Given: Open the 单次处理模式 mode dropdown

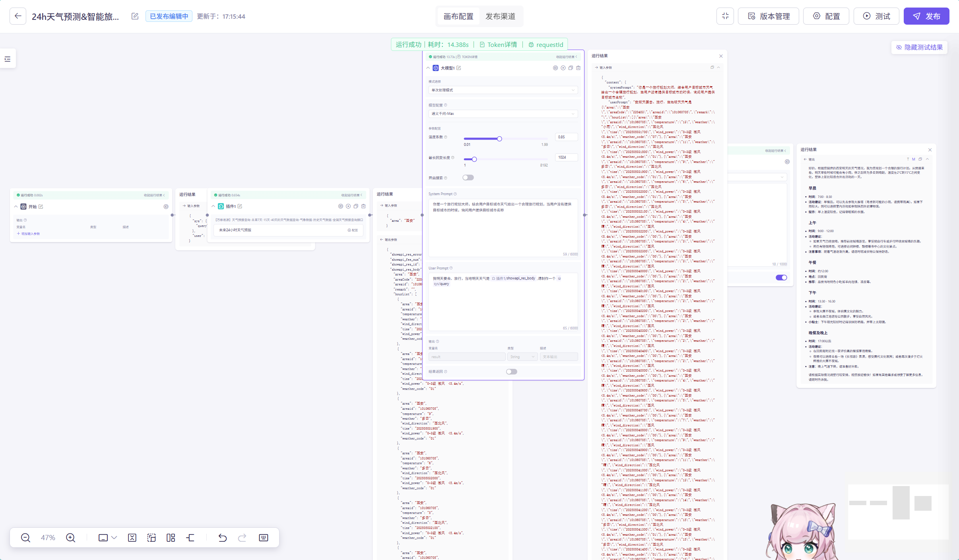Looking at the screenshot, I should [503, 90].
